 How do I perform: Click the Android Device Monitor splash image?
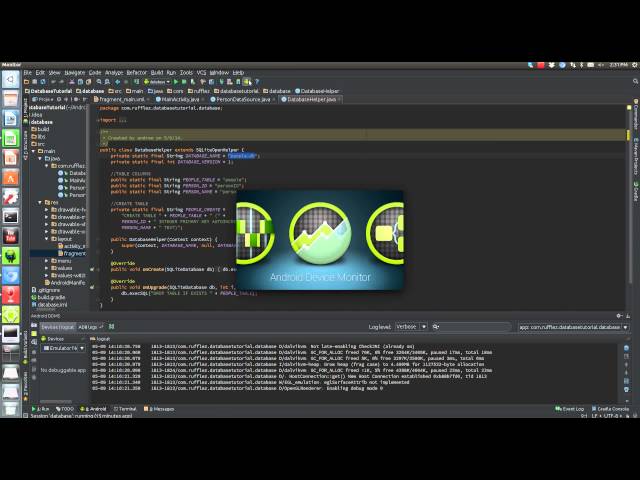(x=320, y=240)
